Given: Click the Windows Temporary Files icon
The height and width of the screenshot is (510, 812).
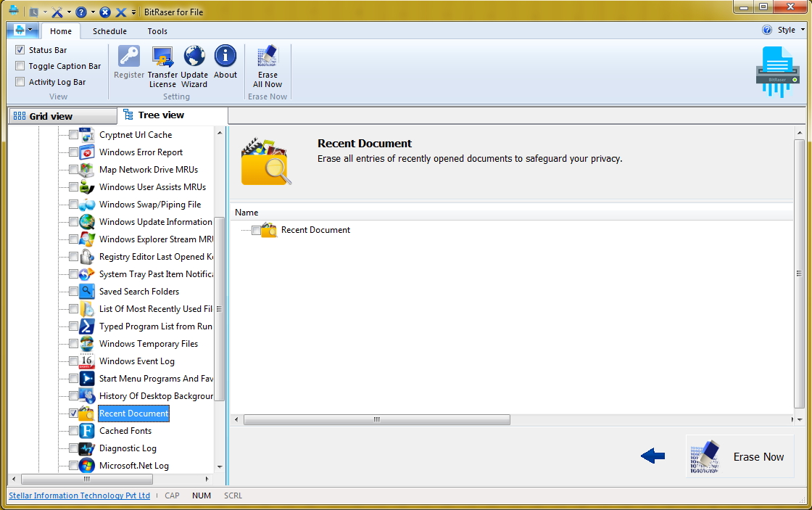Looking at the screenshot, I should (87, 344).
